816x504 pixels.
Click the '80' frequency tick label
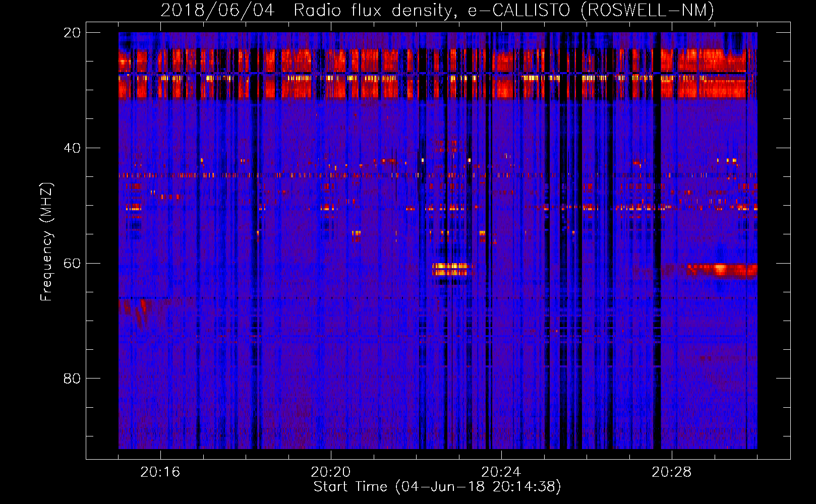72,379
